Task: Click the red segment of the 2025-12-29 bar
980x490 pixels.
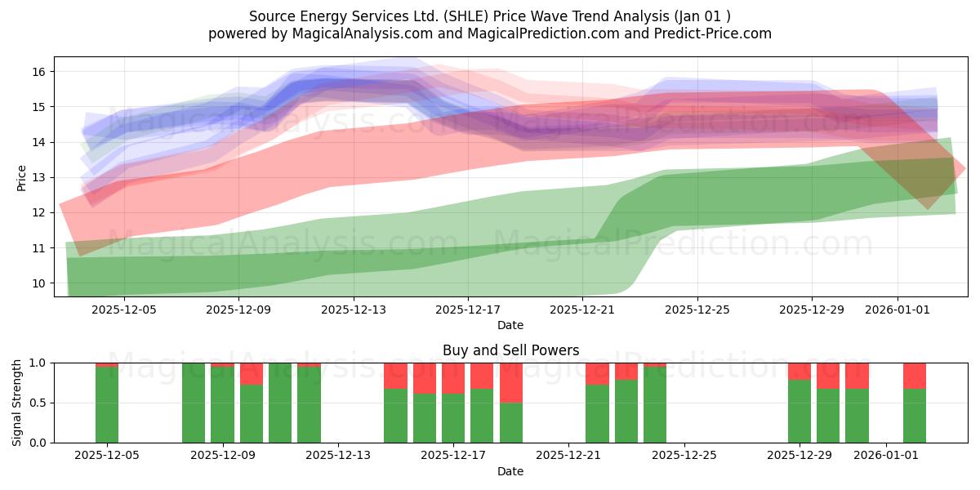Action: (800, 372)
